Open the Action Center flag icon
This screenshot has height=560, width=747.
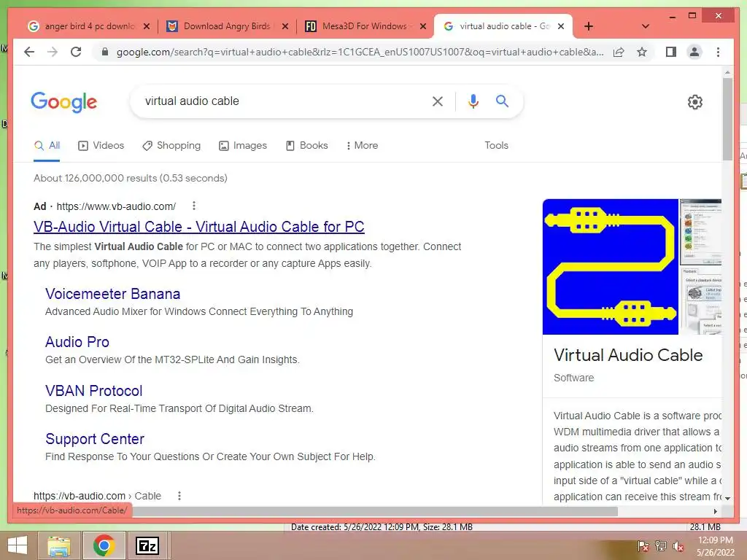[x=643, y=547]
